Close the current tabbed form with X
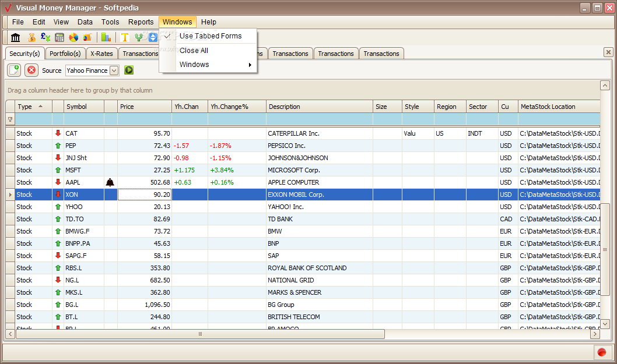 (x=608, y=52)
